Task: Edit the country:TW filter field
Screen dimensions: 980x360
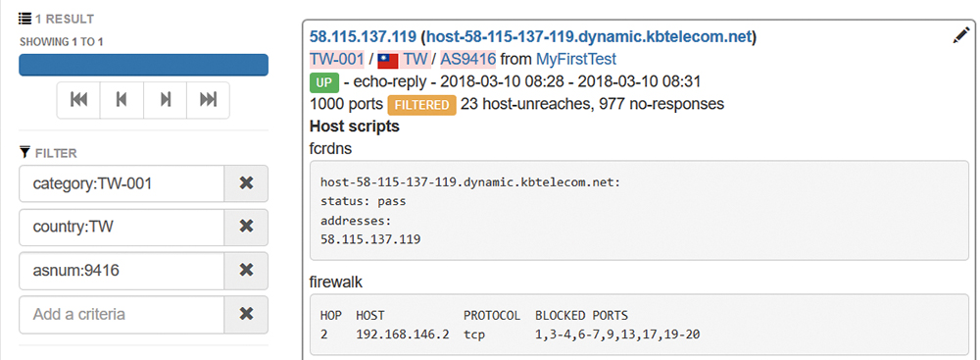Action: coord(122,228)
